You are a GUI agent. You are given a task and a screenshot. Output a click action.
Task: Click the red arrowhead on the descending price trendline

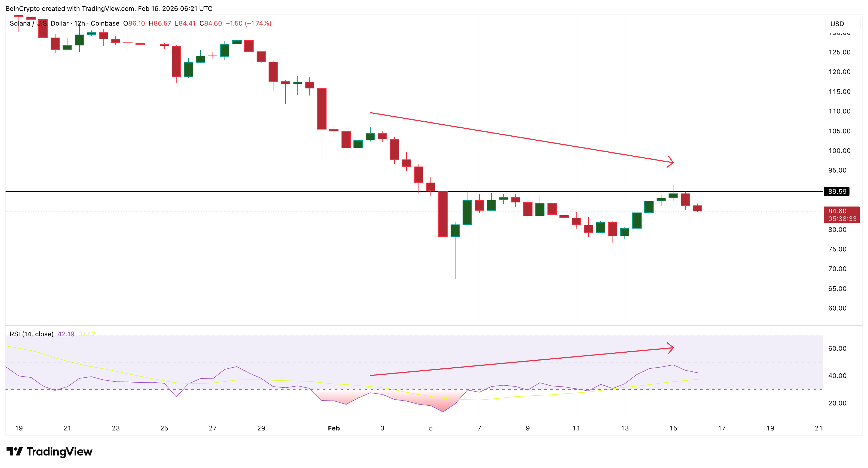tap(671, 162)
